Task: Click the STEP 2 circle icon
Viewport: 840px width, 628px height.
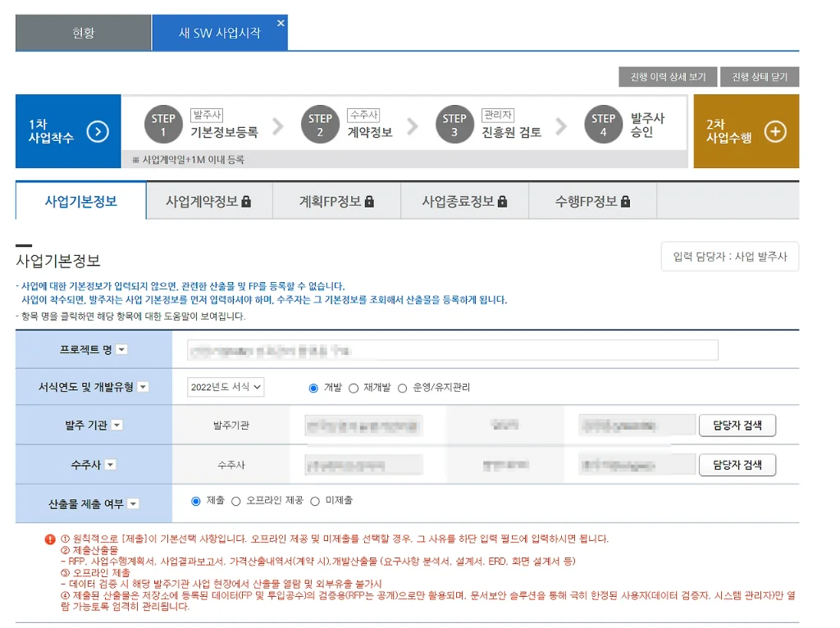Action: pyautogui.click(x=320, y=125)
